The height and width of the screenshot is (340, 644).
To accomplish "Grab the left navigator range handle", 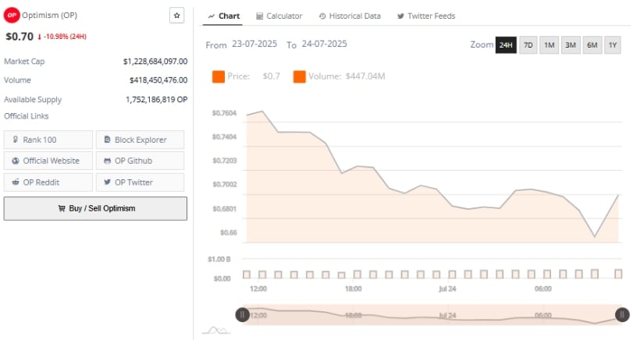I will [242, 314].
